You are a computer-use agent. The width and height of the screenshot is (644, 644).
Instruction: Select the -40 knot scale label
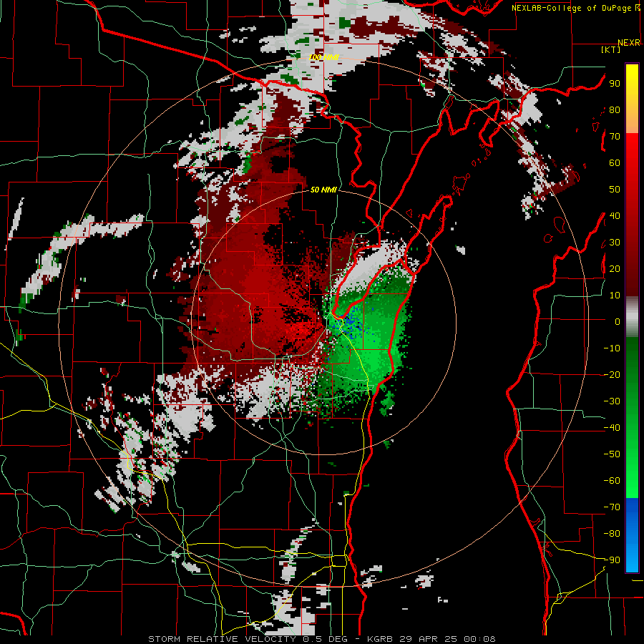[x=612, y=428]
